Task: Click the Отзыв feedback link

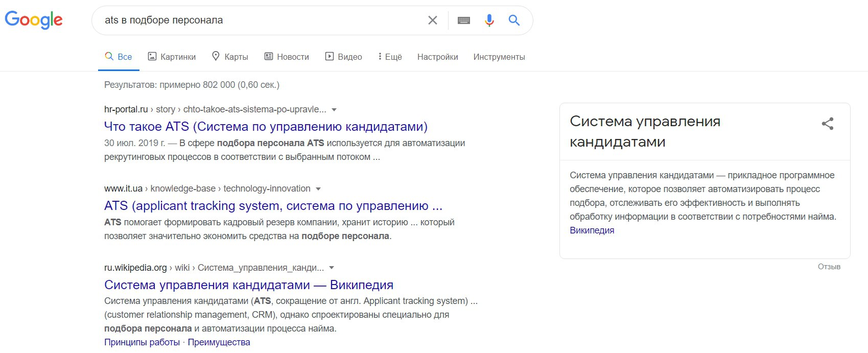Action: [x=829, y=267]
